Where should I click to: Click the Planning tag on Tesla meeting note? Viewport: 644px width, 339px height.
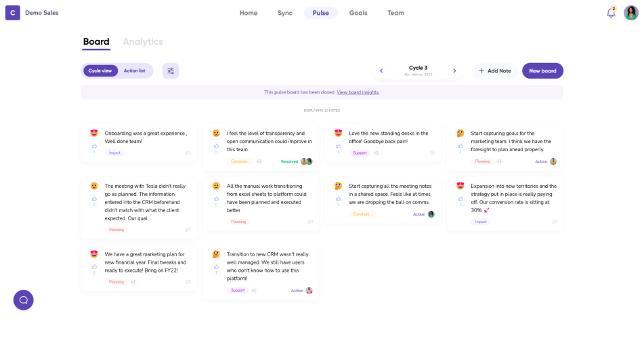[x=116, y=230]
